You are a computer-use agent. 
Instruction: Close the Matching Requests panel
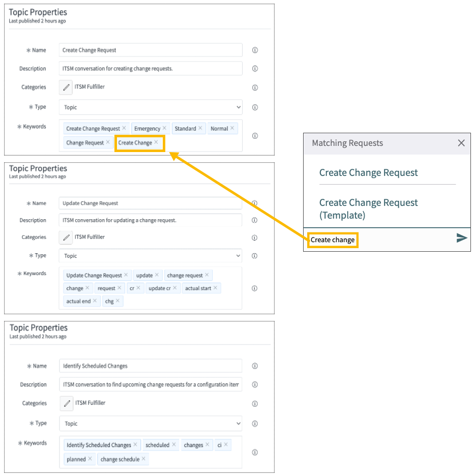tap(461, 143)
